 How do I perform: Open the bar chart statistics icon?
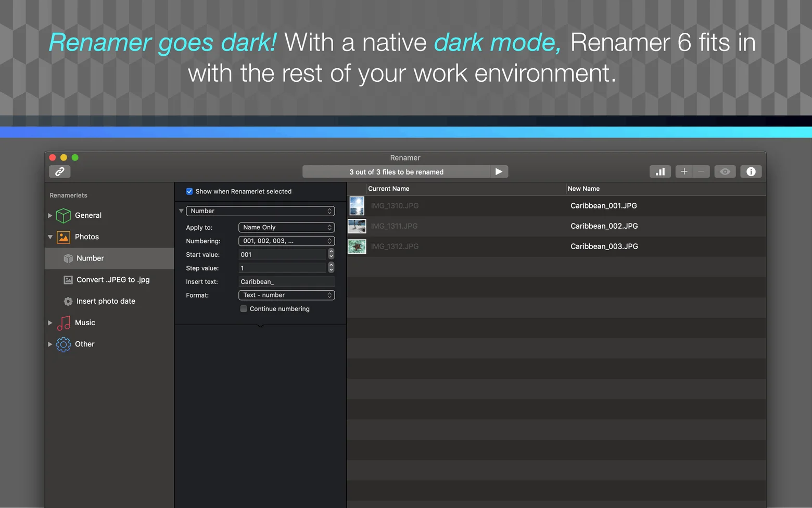point(660,171)
